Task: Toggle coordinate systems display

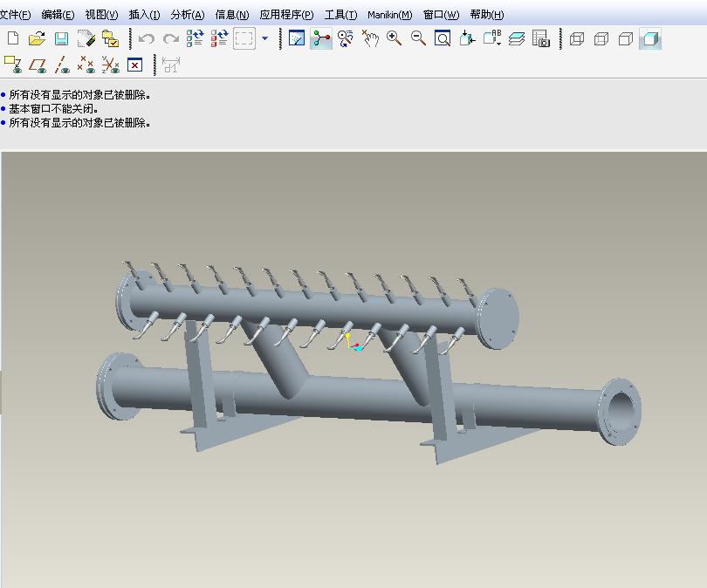Action: click(111, 65)
